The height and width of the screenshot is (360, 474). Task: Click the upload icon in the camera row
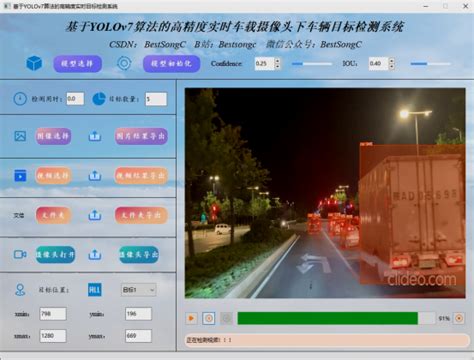[95, 255]
